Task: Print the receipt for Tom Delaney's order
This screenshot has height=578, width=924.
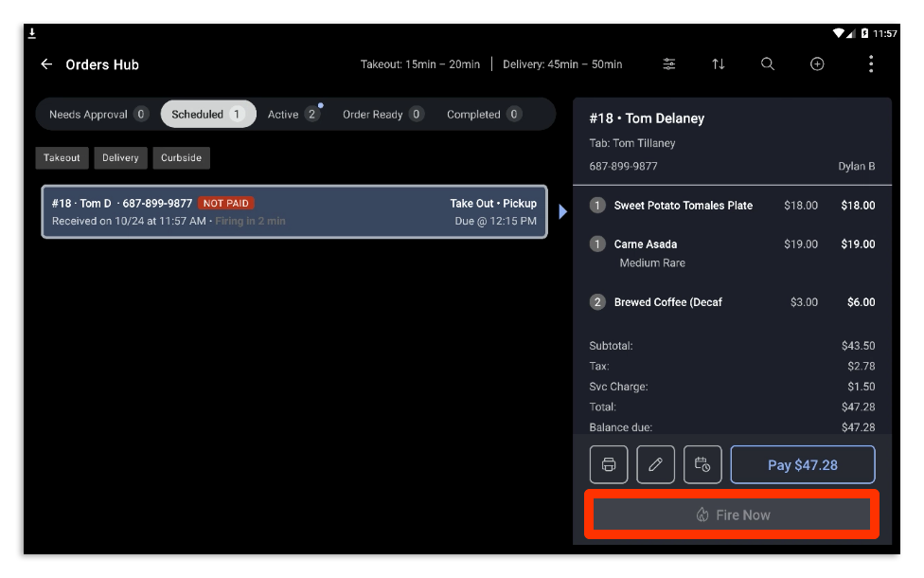Action: [609, 464]
